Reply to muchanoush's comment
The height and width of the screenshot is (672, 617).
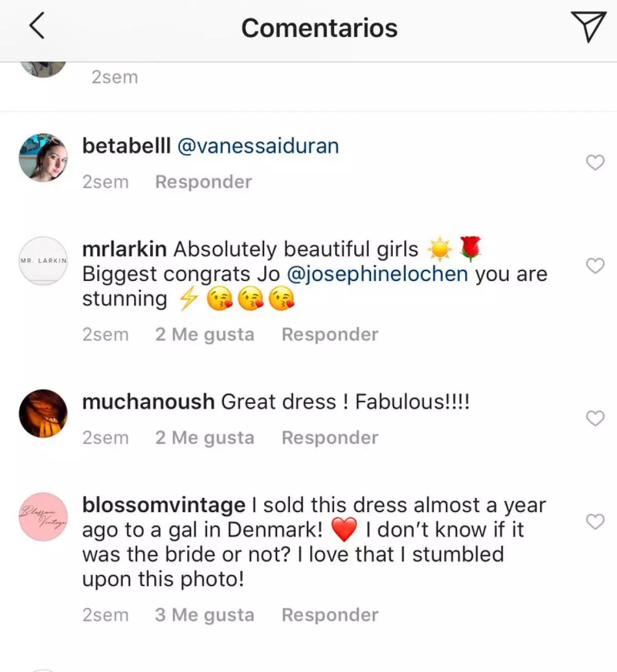tap(330, 438)
